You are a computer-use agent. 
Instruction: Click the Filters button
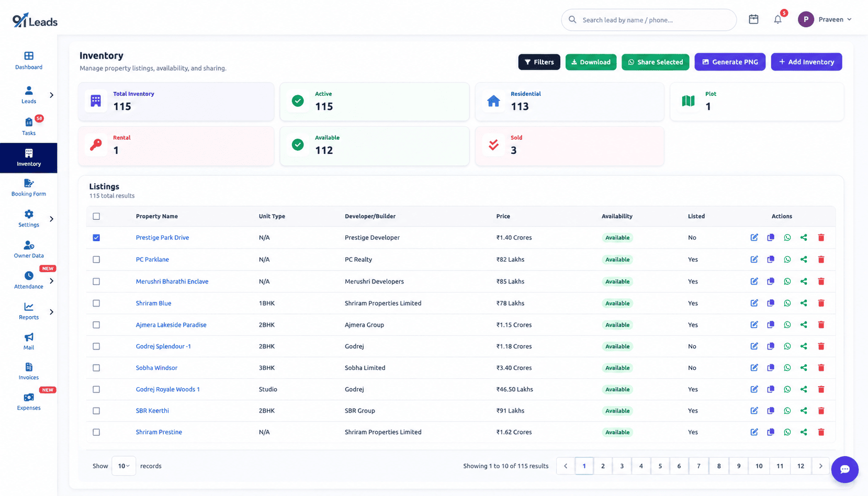click(539, 62)
